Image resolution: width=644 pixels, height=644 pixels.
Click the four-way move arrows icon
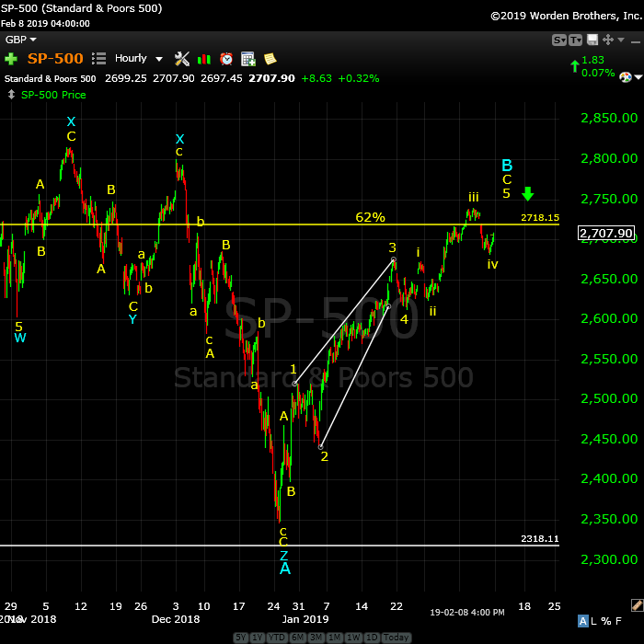(x=608, y=40)
